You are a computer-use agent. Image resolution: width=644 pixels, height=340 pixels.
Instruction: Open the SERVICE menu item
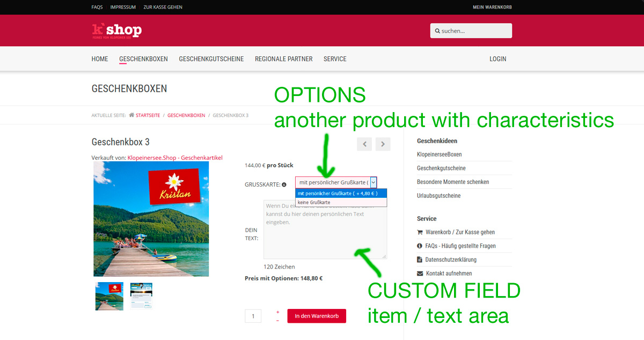(x=335, y=59)
